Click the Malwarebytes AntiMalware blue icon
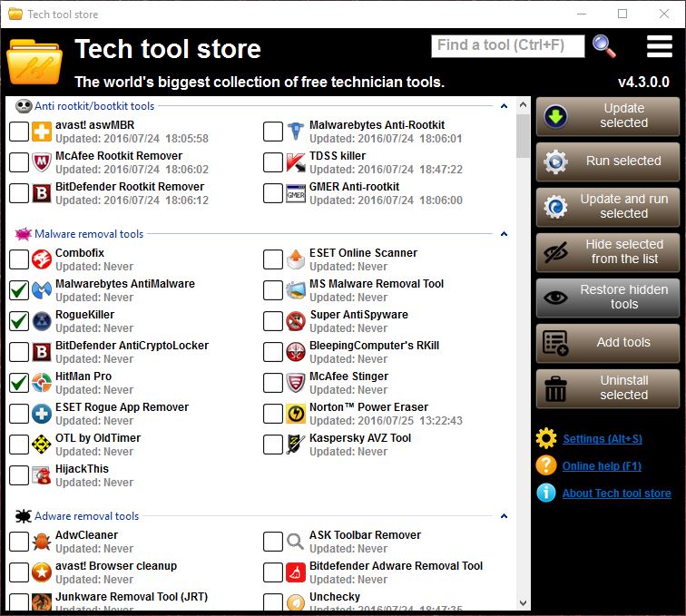This screenshot has height=616, width=686. pyautogui.click(x=42, y=290)
